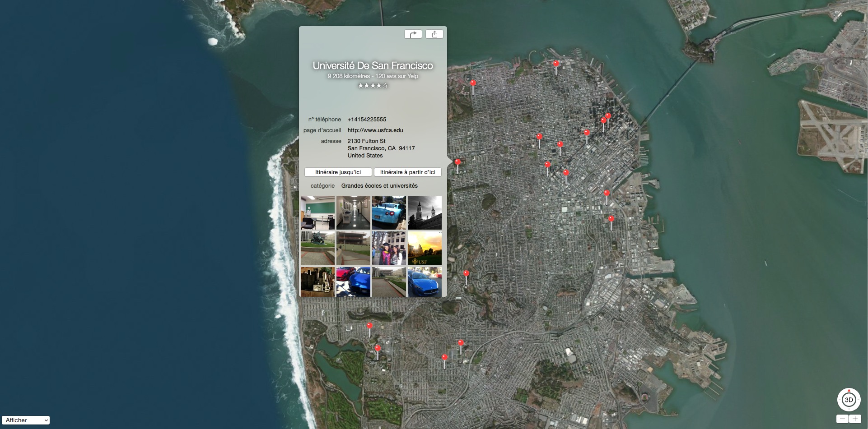Click the Itinéraire à partir d'ici button
Viewport: 868px width, 429px height.
(x=408, y=172)
